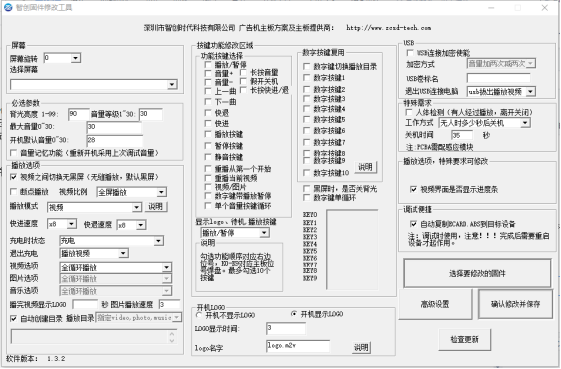
Task: Expand the 视频比例 全屏播放 dropdown
Action: (161, 192)
